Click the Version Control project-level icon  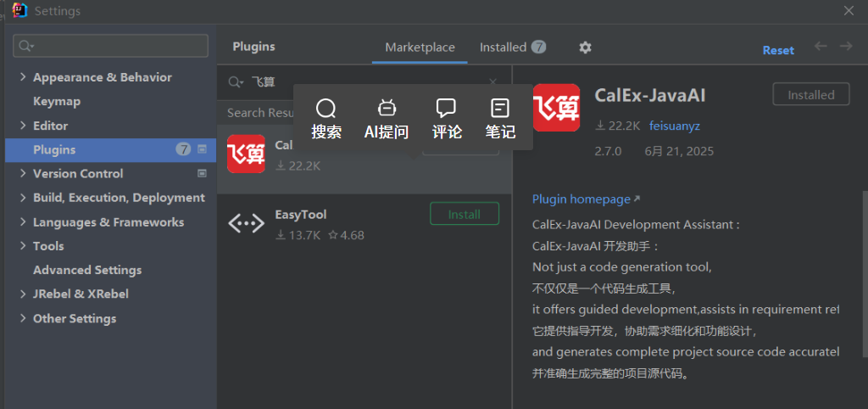202,173
